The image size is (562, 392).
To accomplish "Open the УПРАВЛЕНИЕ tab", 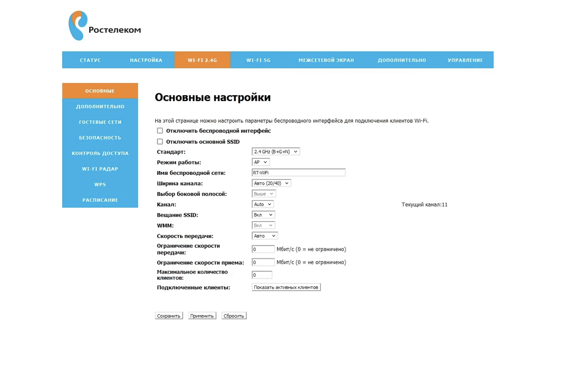I will coord(465,60).
